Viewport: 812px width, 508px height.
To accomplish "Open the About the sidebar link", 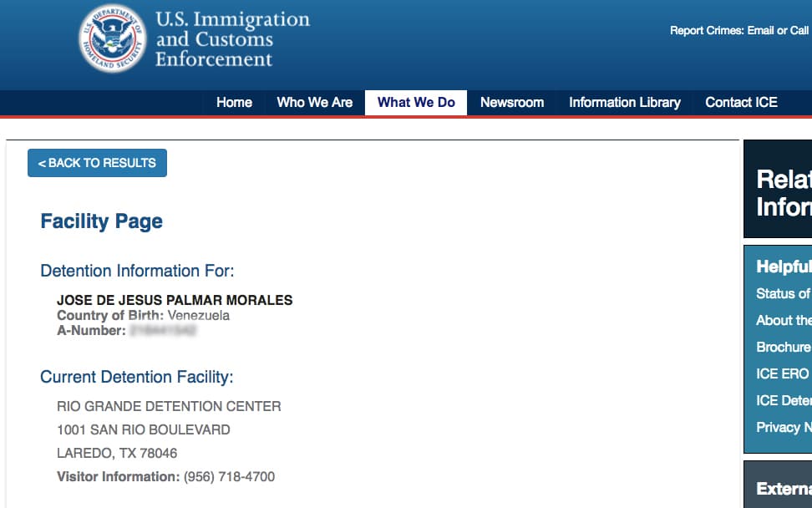I will tap(783, 320).
